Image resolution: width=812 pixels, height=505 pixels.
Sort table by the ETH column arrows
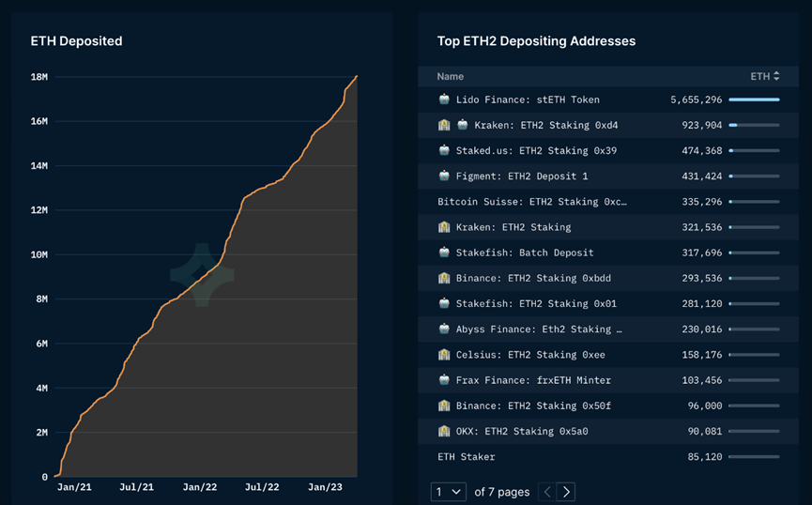click(776, 76)
